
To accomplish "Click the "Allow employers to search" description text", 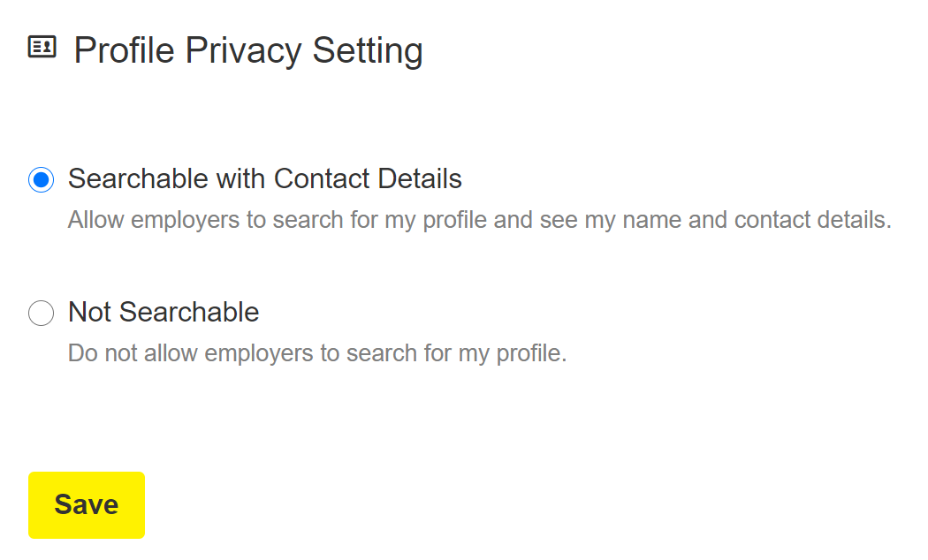I will (x=479, y=220).
